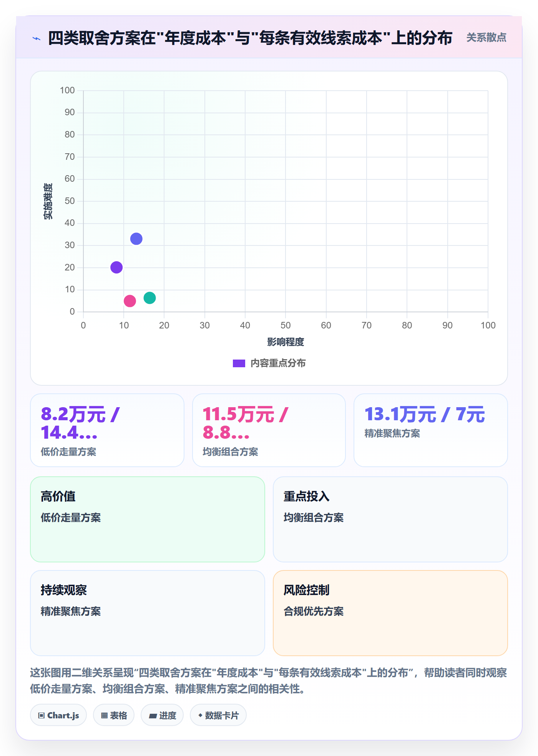
Task: Click the 合规优先方案 text in 风险控制
Action: (x=314, y=611)
